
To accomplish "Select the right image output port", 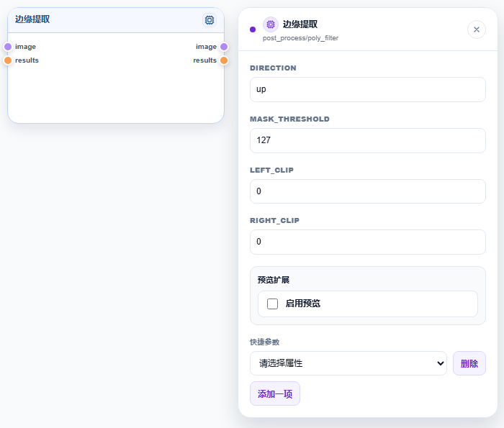I will point(224,47).
